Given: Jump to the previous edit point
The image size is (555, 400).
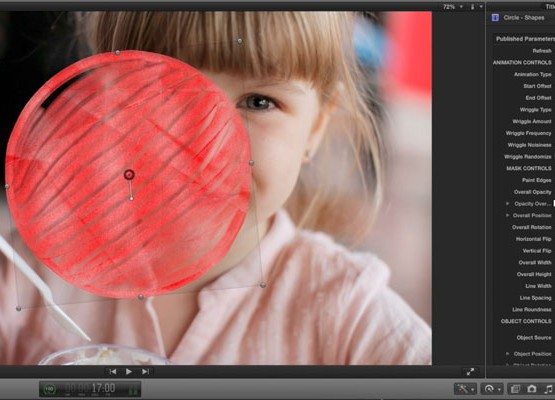Looking at the screenshot, I should 113,371.
